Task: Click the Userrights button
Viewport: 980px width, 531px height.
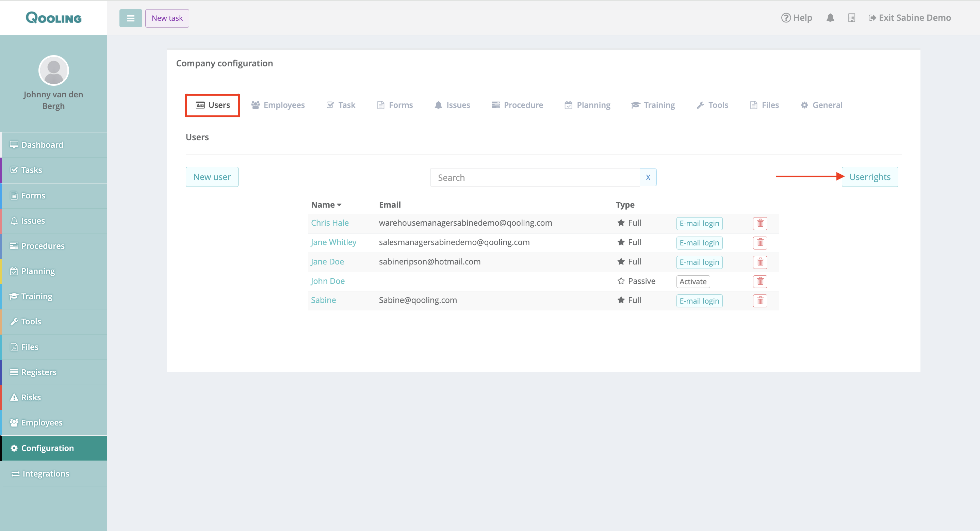Action: click(x=869, y=177)
